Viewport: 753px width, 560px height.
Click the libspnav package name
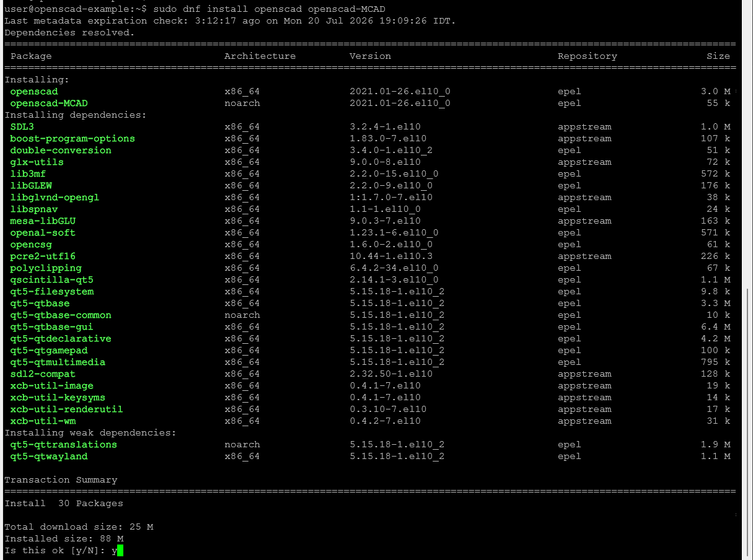click(34, 209)
